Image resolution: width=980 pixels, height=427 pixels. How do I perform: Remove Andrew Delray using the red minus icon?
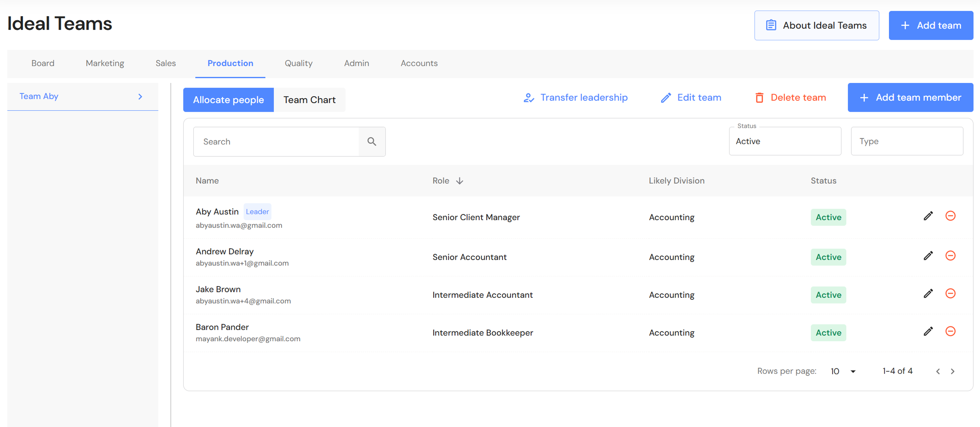pos(950,256)
